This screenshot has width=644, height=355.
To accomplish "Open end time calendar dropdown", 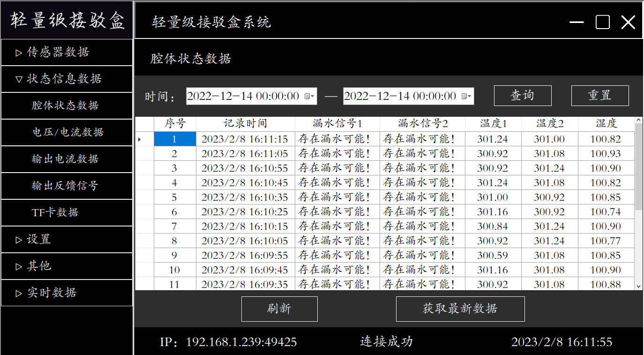I will point(466,96).
